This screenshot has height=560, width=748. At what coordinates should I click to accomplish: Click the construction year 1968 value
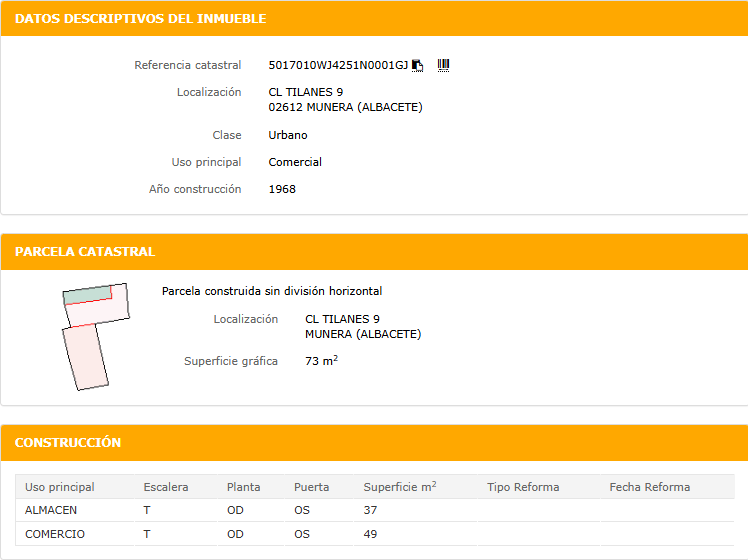click(x=282, y=189)
